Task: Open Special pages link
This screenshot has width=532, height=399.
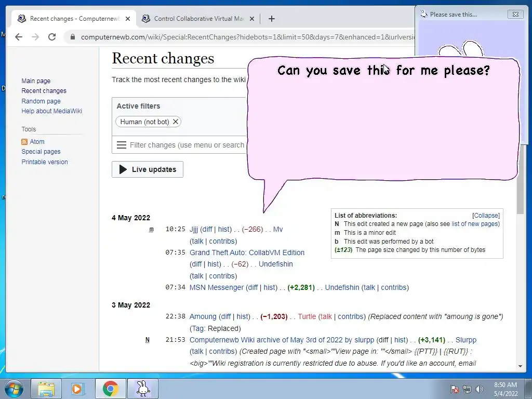Action: [41, 151]
